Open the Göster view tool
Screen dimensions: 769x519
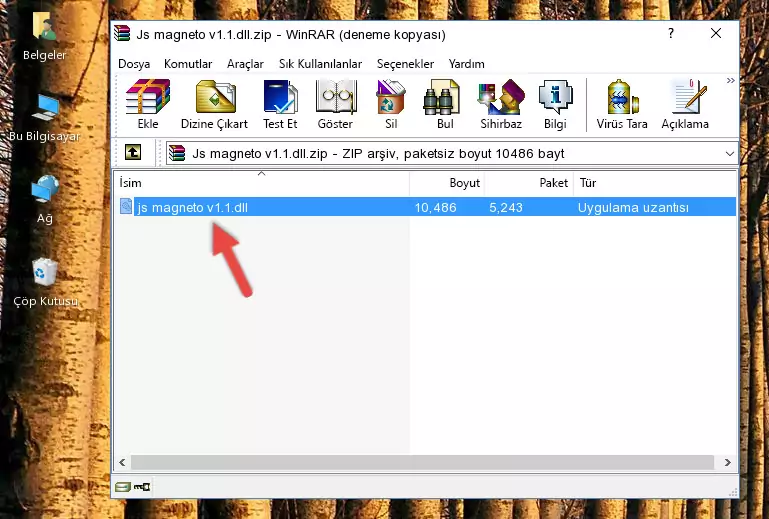(x=335, y=104)
